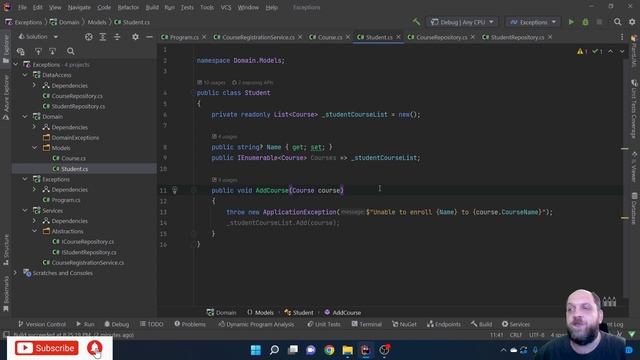Click the lightbulb quick-fix icon on line 11
The height and width of the screenshot is (360, 640).
click(x=174, y=190)
